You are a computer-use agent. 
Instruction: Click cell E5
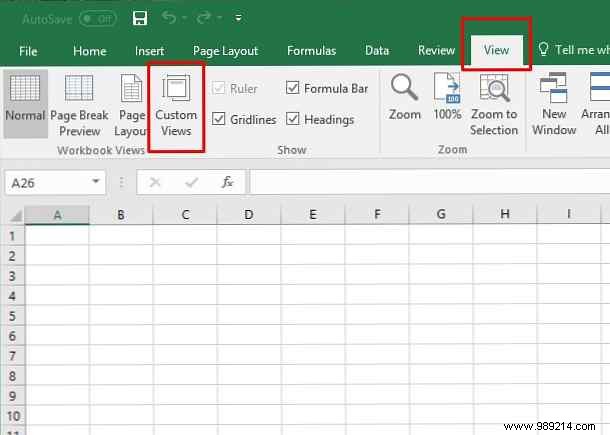313,316
